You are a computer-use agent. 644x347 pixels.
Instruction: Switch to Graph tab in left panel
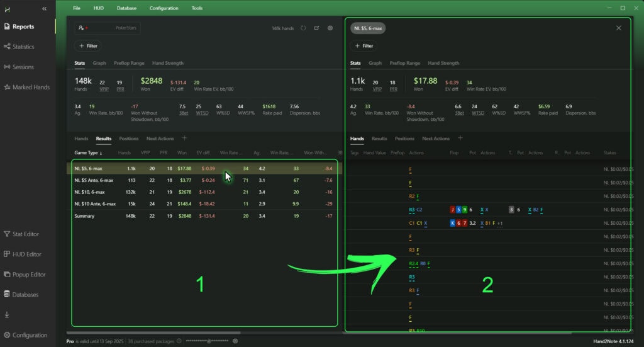pyautogui.click(x=99, y=64)
